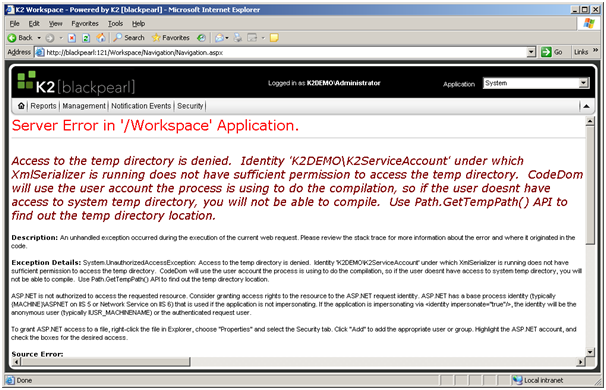This screenshot has width=606, height=390.
Task: Click the 'K2DEMO\Administrator' logged in text
Action: pos(344,83)
